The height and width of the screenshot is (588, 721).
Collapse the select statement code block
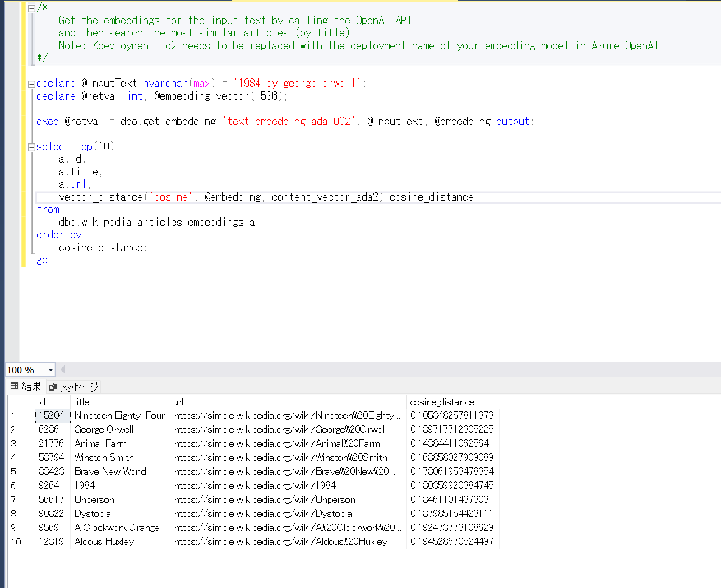pyautogui.click(x=32, y=146)
